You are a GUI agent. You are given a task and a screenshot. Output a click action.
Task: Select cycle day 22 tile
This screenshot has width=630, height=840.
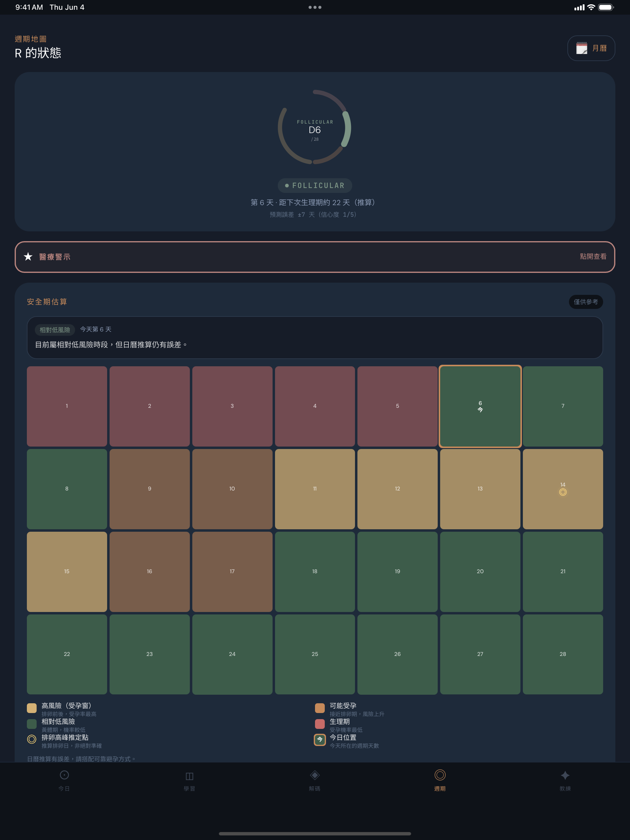[x=67, y=654]
